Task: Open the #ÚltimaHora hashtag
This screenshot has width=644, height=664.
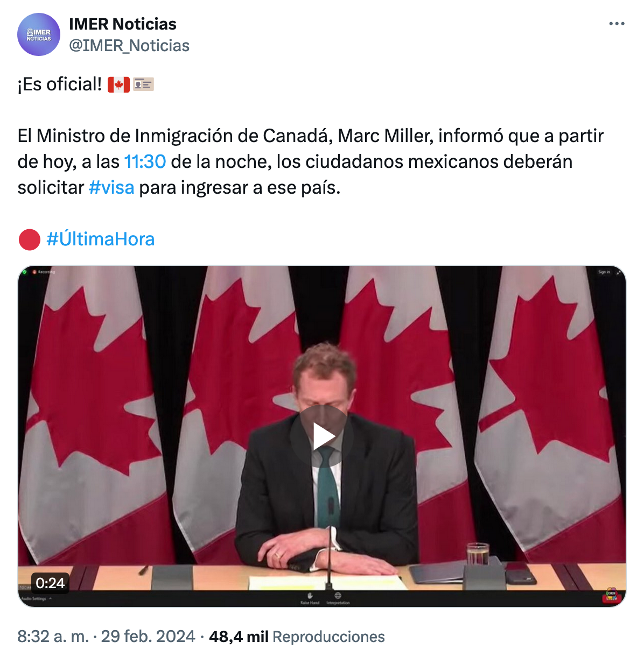Action: click(x=101, y=239)
